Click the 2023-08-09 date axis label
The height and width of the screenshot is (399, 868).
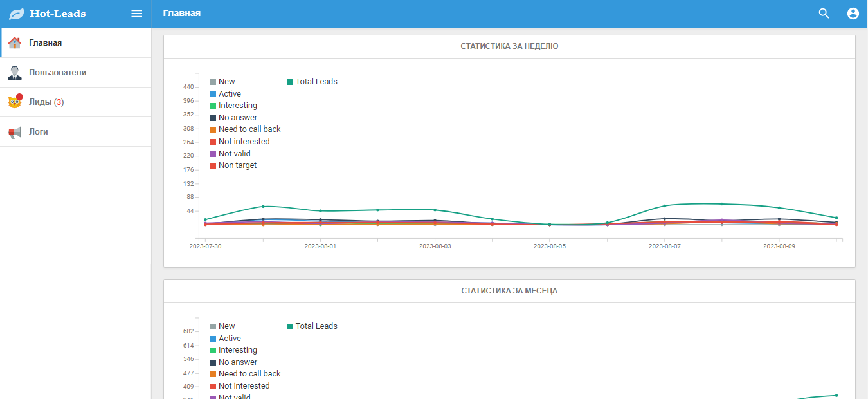(779, 246)
